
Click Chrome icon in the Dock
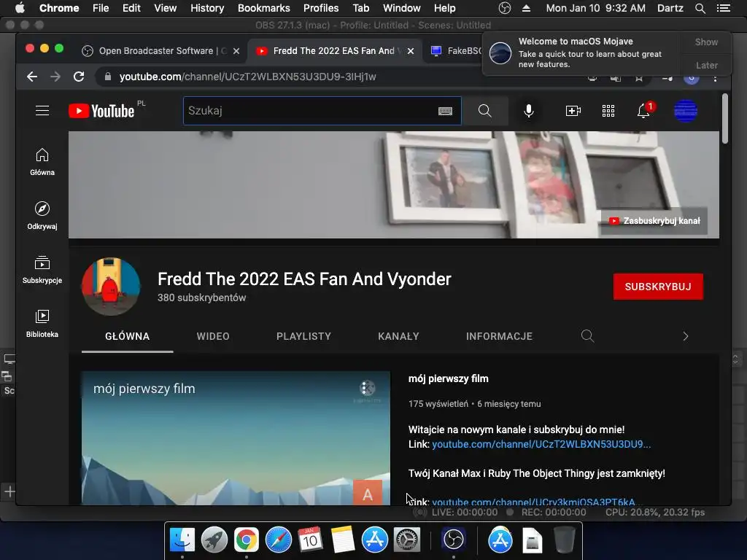pyautogui.click(x=247, y=540)
